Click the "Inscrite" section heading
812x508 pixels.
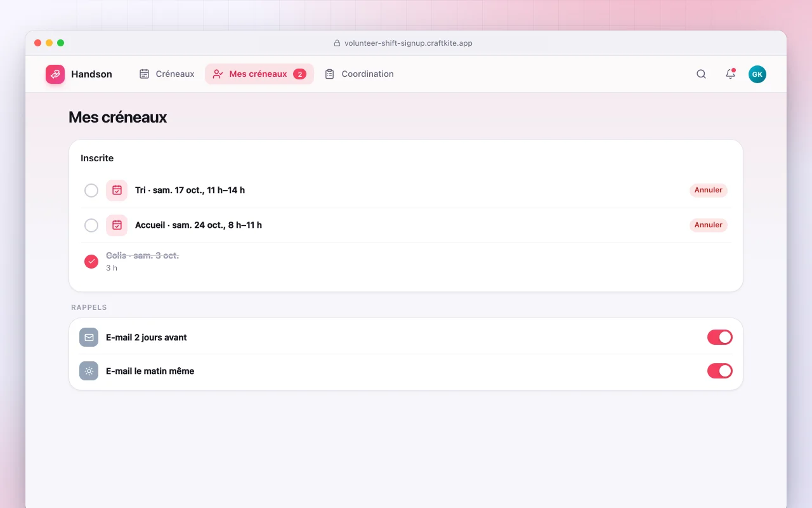[97, 158]
